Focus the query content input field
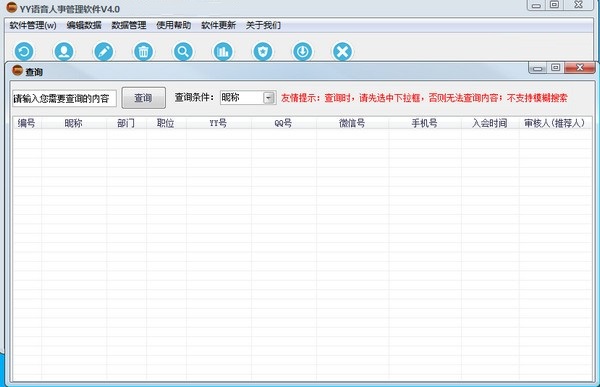Viewport: 600px width, 387px height. 64,99
